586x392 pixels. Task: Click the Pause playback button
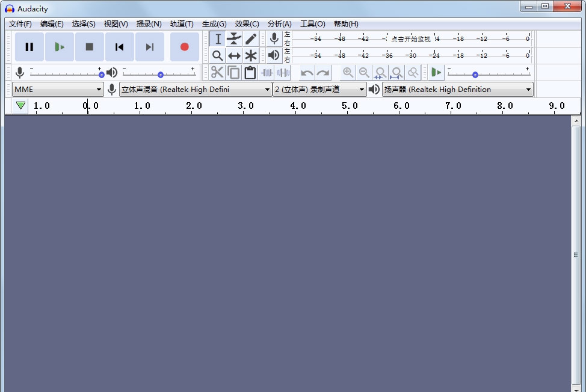click(29, 47)
